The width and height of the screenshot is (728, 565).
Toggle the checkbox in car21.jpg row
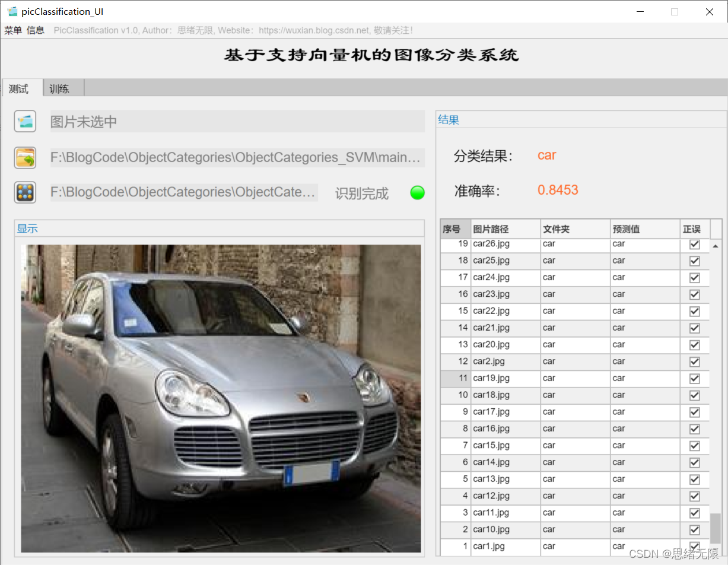pos(695,328)
